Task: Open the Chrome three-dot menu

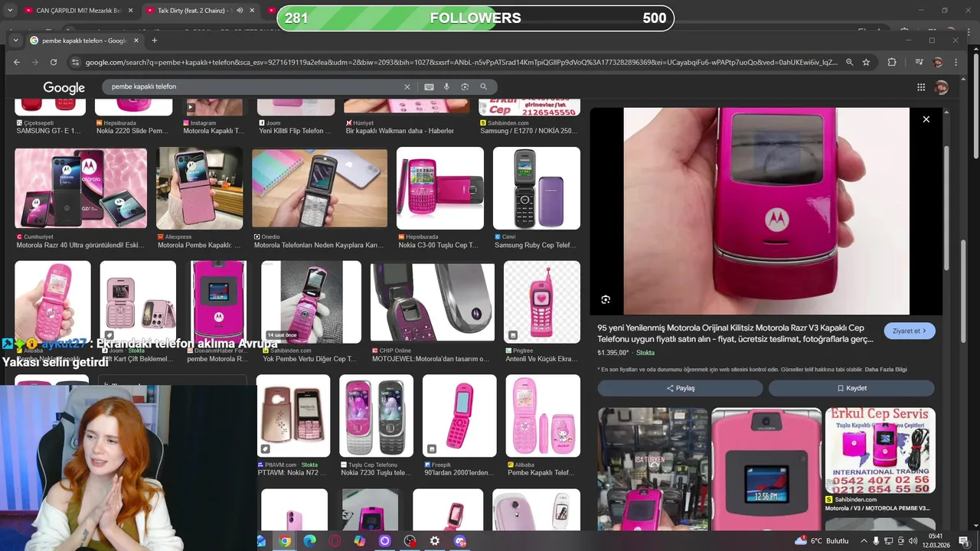Action: click(955, 62)
